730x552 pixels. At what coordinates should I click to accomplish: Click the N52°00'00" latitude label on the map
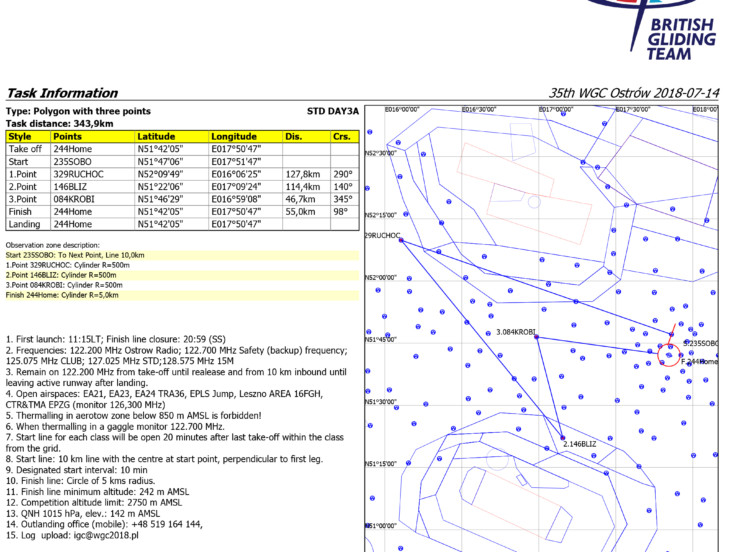(380, 277)
